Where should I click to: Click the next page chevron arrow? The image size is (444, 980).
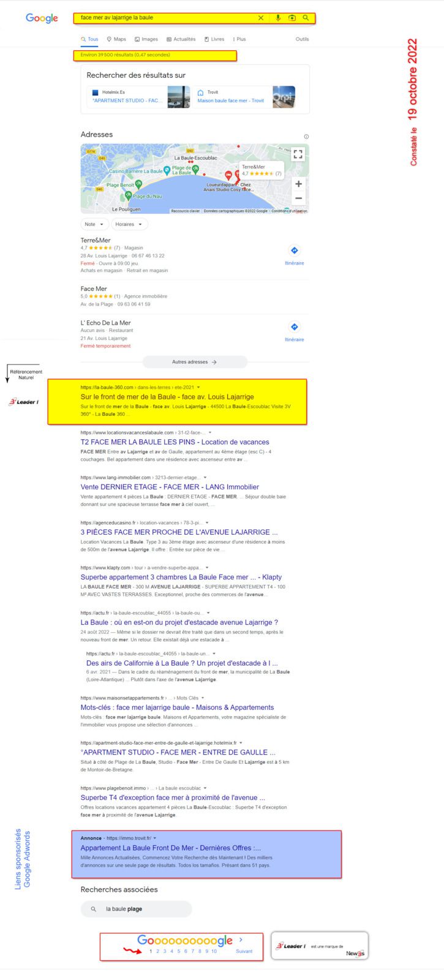pos(241,939)
